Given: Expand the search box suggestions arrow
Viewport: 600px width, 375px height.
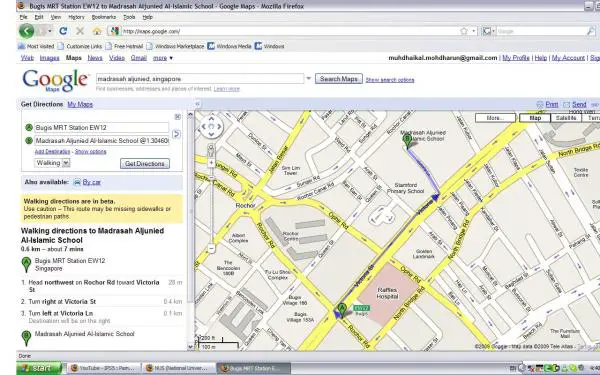Looking at the screenshot, I should [308, 79].
